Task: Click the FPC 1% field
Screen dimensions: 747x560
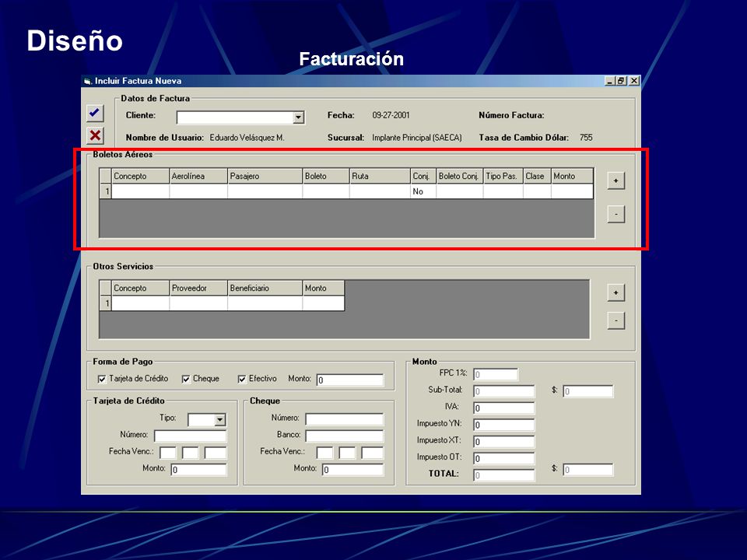Action: click(496, 374)
